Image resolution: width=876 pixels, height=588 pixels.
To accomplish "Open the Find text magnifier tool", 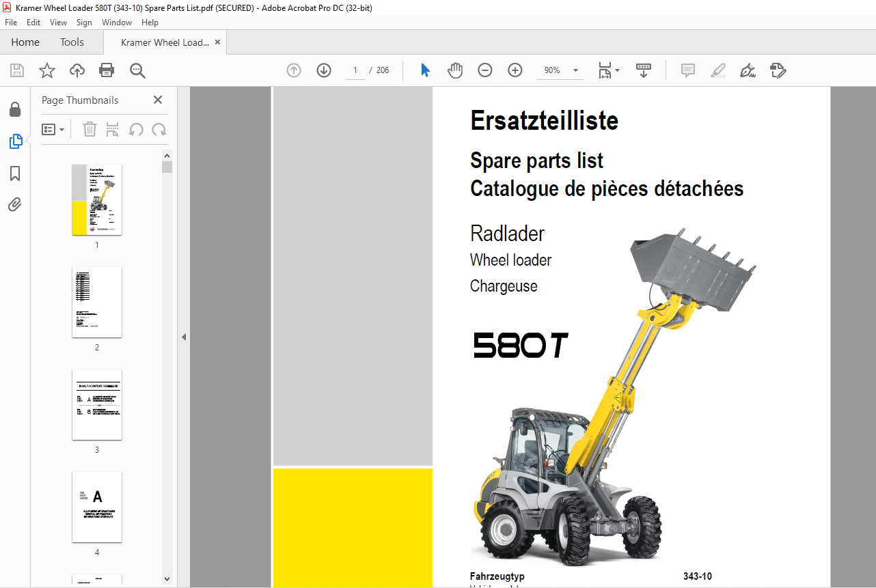I will [x=137, y=70].
